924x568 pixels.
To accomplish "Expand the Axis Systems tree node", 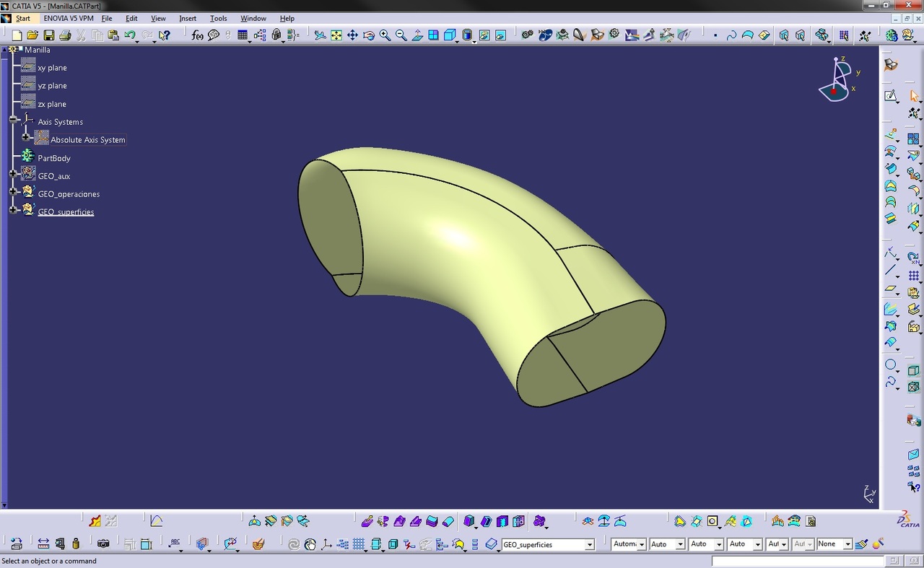I will [14, 120].
